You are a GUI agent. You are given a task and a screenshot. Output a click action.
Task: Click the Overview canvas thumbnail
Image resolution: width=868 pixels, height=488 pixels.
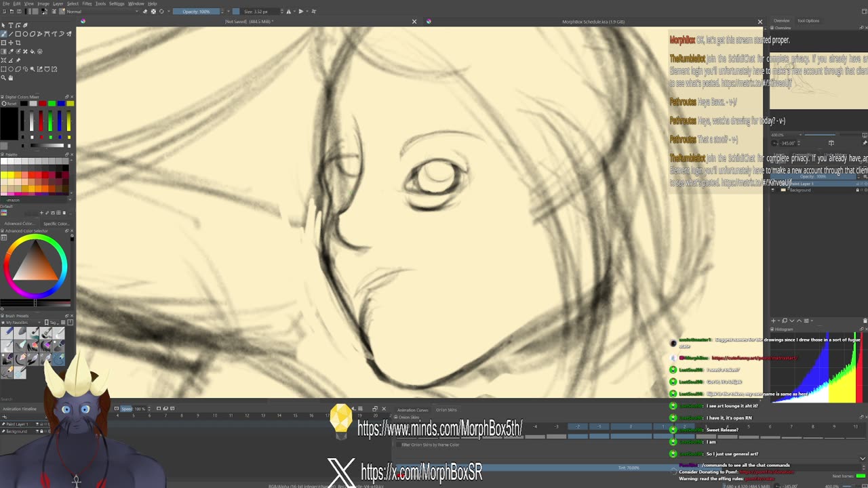(818, 81)
